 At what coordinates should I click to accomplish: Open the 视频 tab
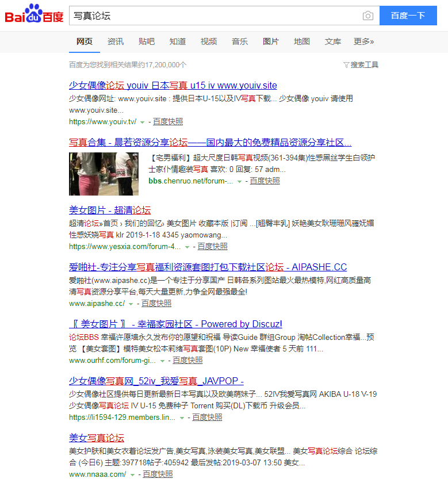[x=209, y=41]
